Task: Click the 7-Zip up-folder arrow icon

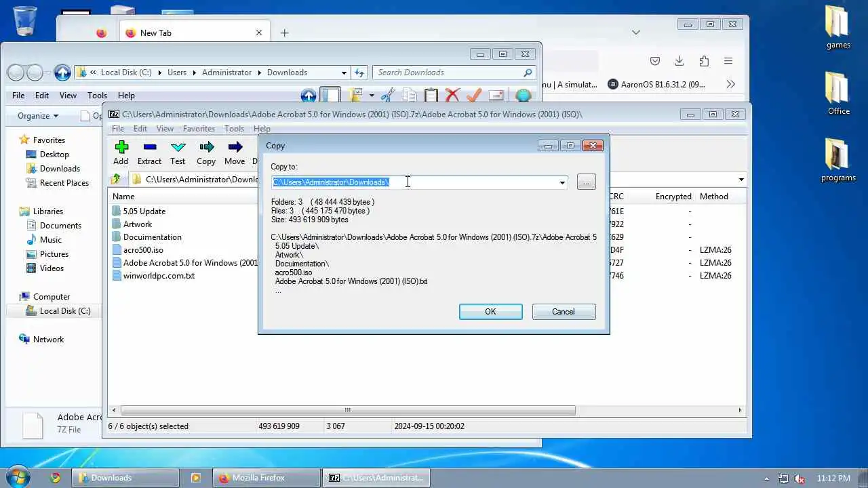Action: (x=116, y=180)
